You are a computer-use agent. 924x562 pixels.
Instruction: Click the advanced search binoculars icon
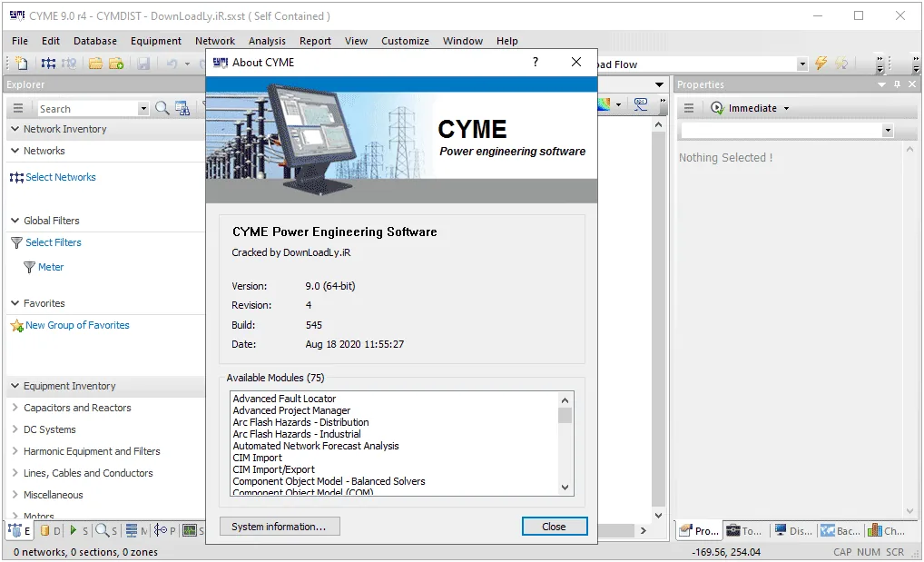182,109
